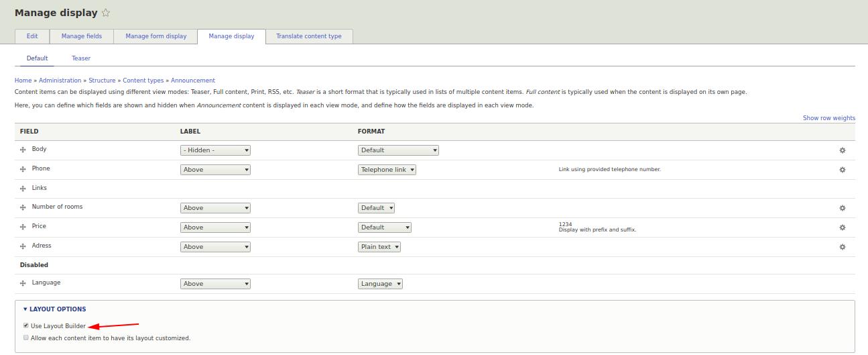Grab the drag handle for Links row
868x355 pixels.
tap(23, 189)
